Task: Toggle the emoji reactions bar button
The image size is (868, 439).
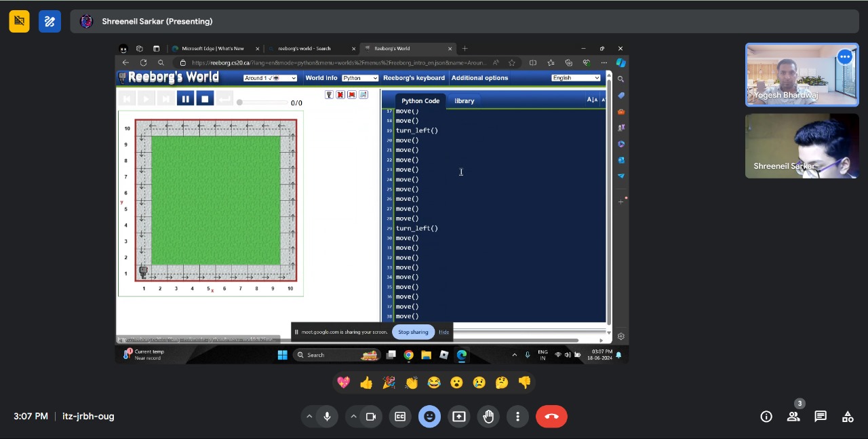Action: click(x=429, y=417)
